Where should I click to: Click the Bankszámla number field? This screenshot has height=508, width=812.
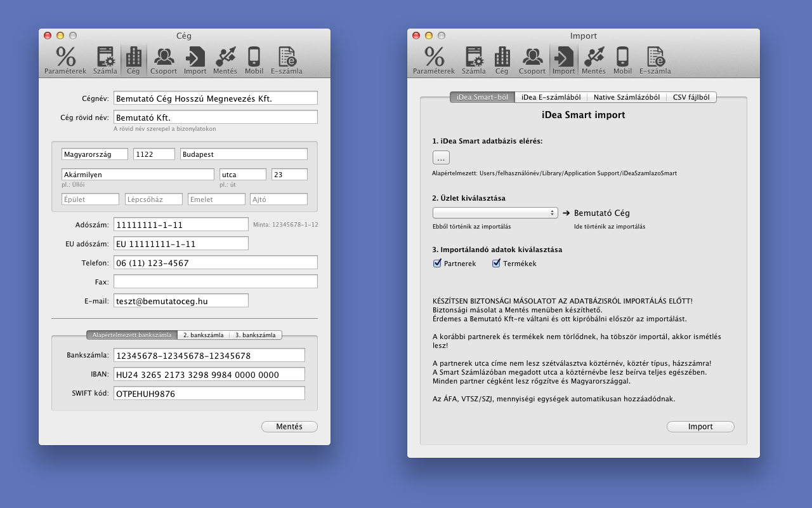tap(209, 355)
